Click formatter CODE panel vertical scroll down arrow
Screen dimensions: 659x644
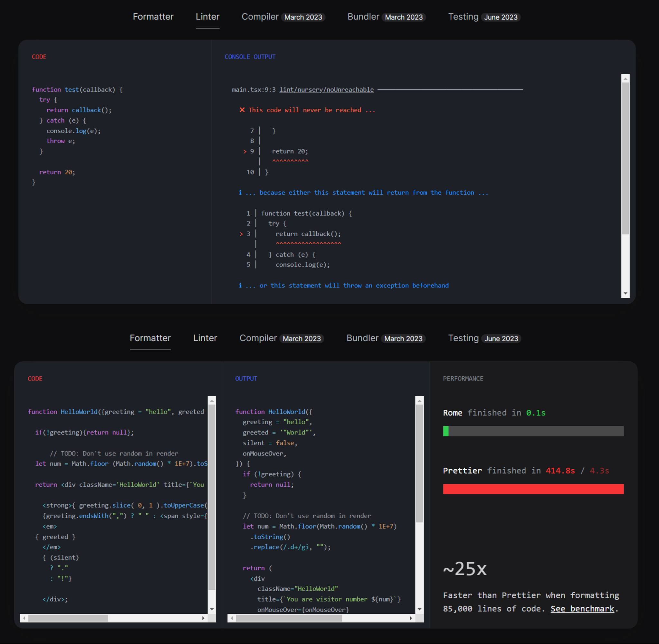click(x=212, y=609)
